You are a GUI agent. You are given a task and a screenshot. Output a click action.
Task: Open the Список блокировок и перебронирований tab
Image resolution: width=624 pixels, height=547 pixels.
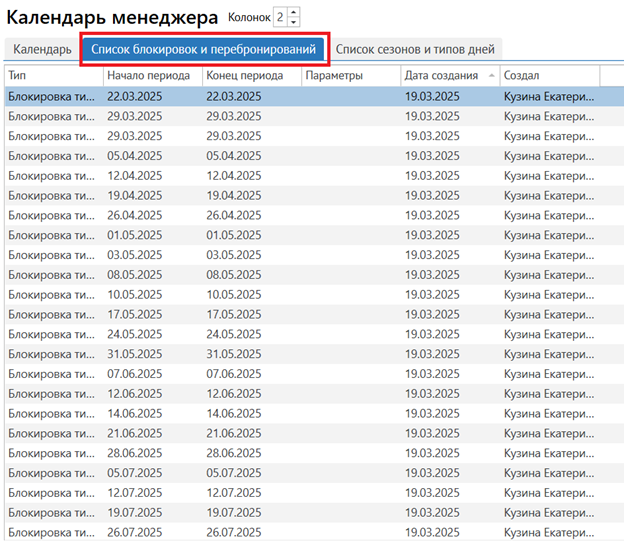click(203, 49)
